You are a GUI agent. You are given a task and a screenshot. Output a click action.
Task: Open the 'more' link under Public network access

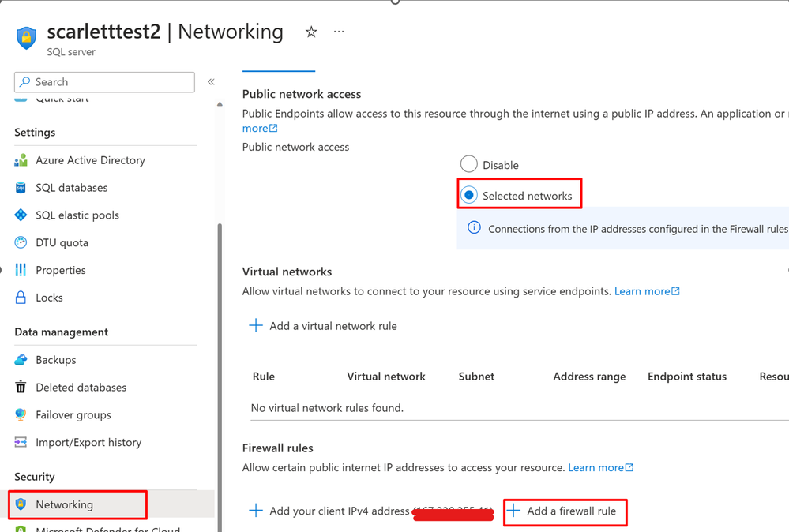coord(260,128)
